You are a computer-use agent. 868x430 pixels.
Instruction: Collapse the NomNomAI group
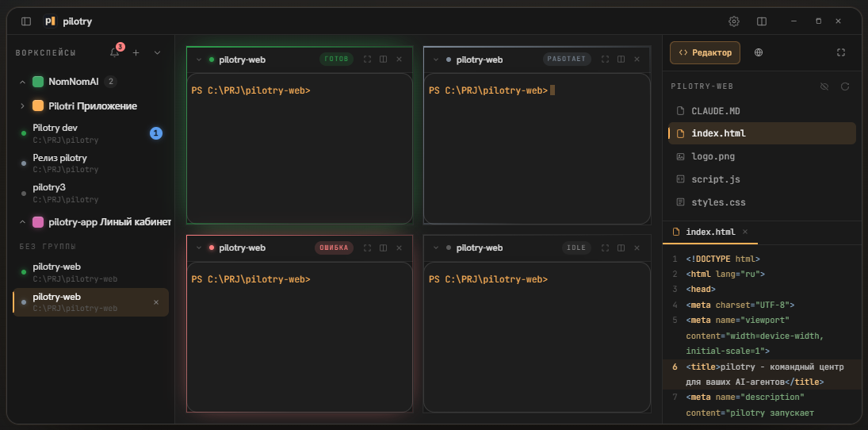[23, 82]
